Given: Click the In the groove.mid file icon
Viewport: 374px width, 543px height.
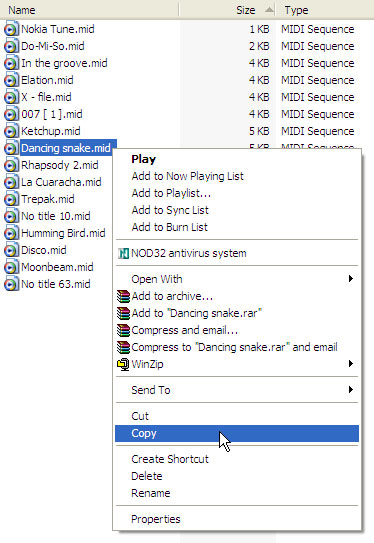Looking at the screenshot, I should (x=11, y=63).
